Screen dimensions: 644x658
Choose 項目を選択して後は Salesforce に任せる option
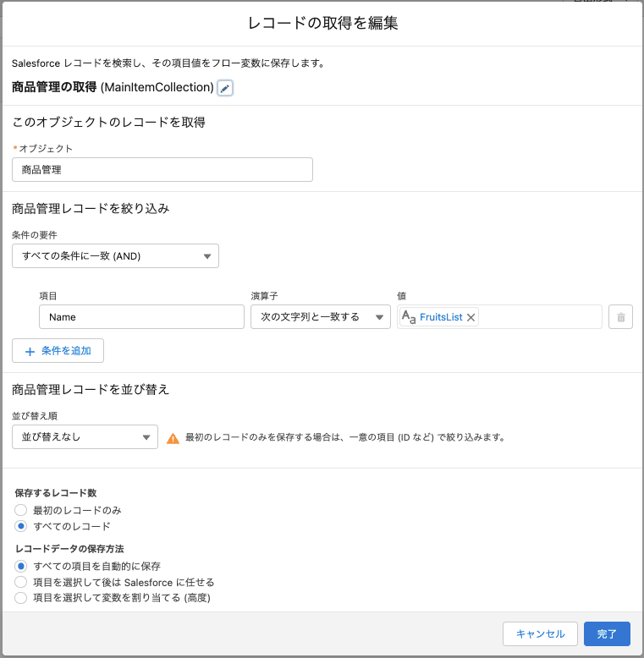coord(20,582)
